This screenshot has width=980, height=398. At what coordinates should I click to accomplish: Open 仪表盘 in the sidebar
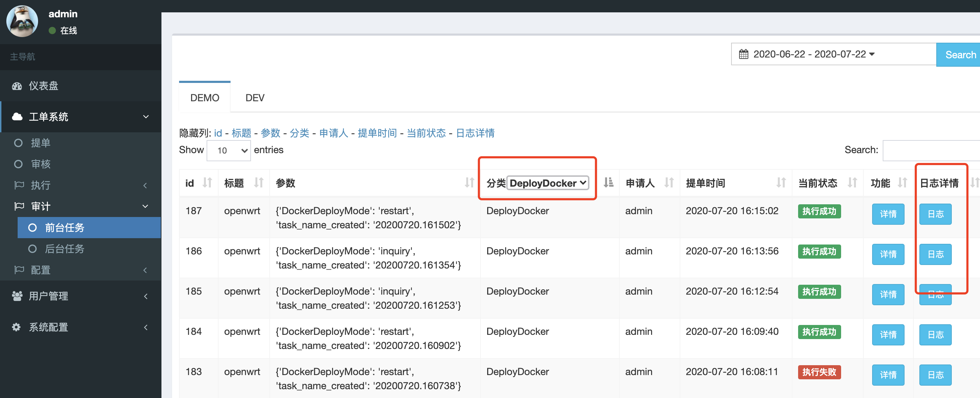point(81,86)
